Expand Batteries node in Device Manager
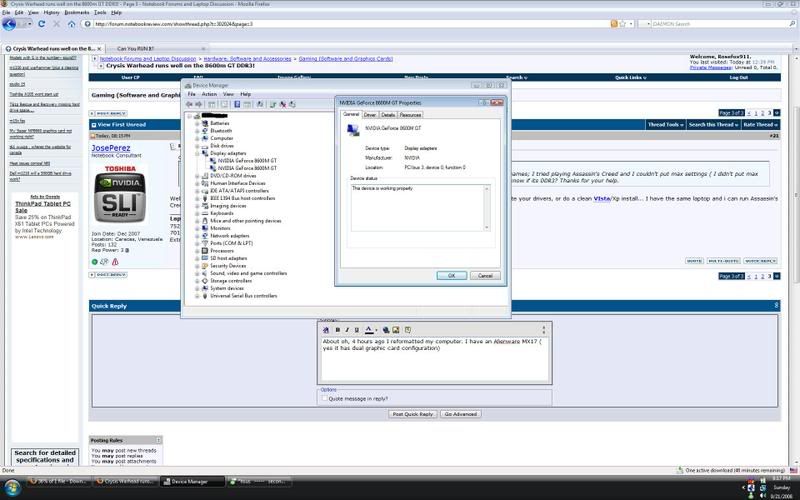The image size is (800, 500). coord(197,123)
